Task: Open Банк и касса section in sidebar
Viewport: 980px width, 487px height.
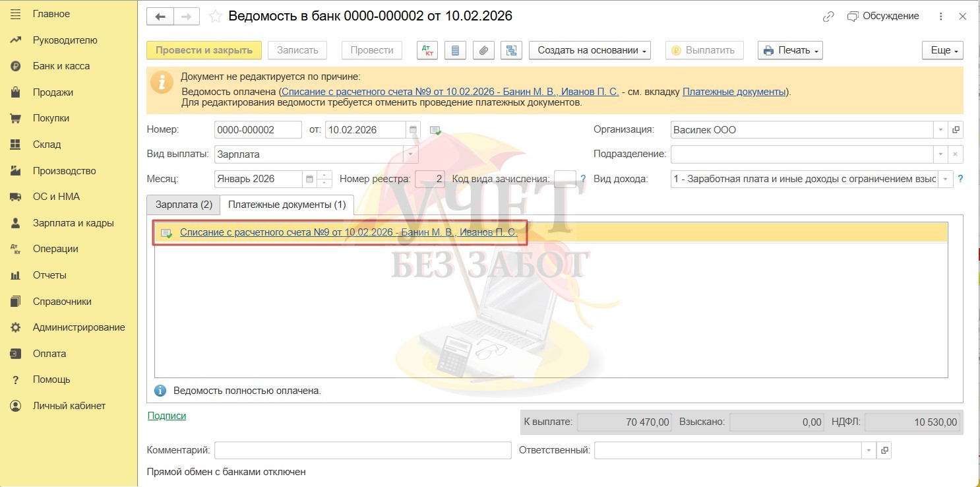Action: coord(61,66)
